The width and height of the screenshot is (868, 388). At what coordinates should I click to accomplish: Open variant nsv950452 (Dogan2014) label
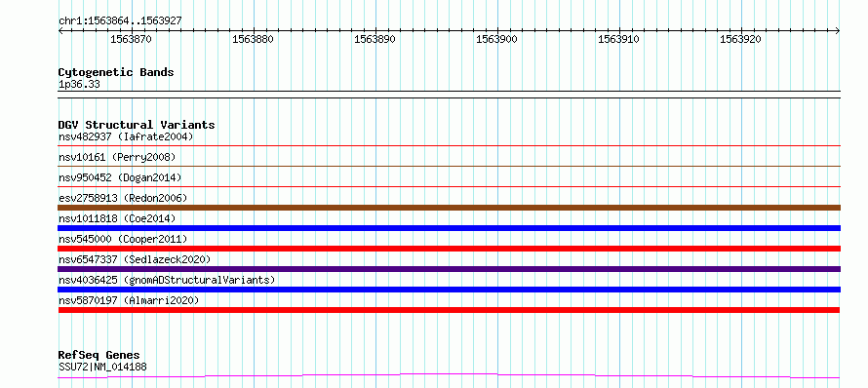120,177
